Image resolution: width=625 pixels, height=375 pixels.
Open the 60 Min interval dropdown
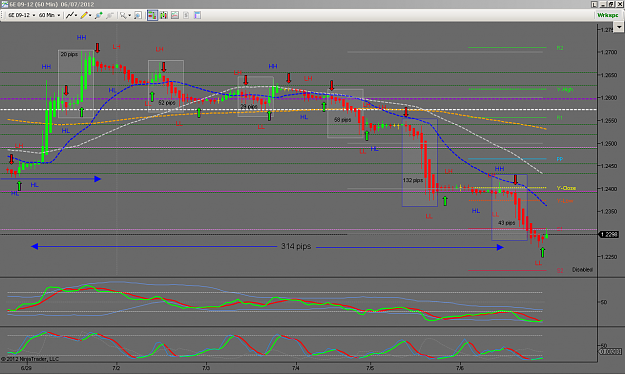(x=49, y=15)
